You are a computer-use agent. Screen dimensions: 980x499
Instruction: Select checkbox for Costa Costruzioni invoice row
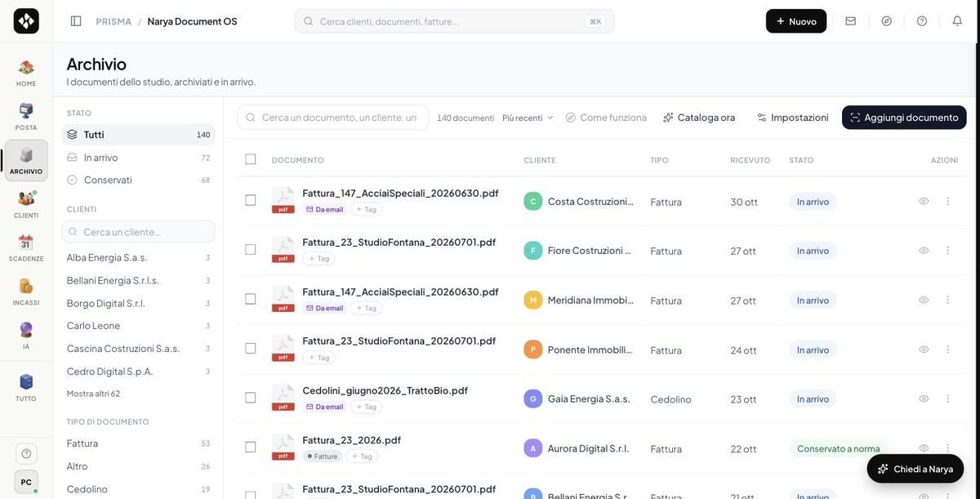coord(251,200)
